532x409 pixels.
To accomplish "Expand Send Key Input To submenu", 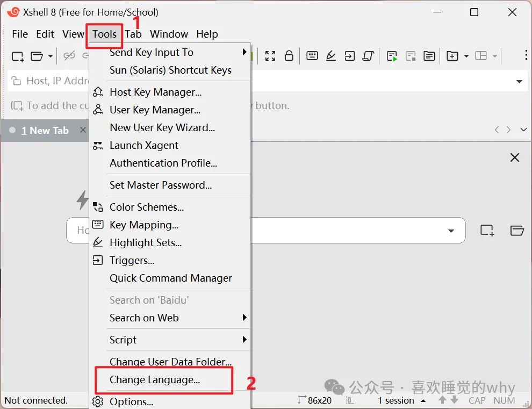I will (x=170, y=52).
